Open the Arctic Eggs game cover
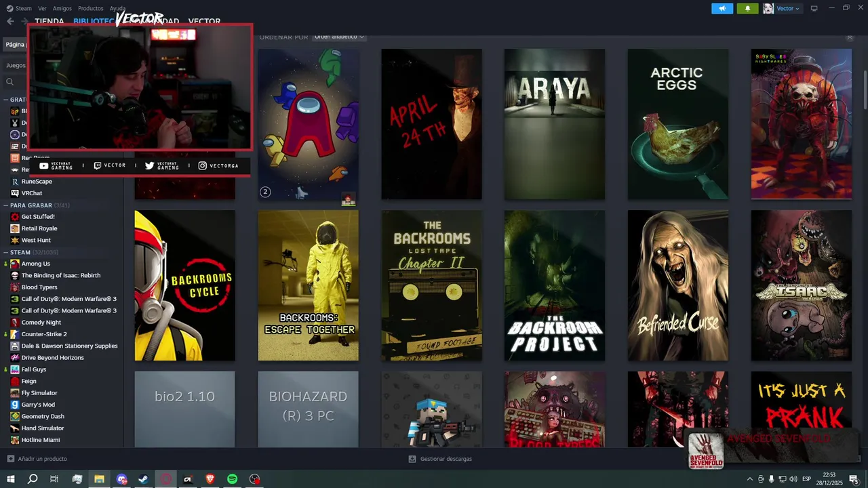The height and width of the screenshot is (488, 868). 678,124
